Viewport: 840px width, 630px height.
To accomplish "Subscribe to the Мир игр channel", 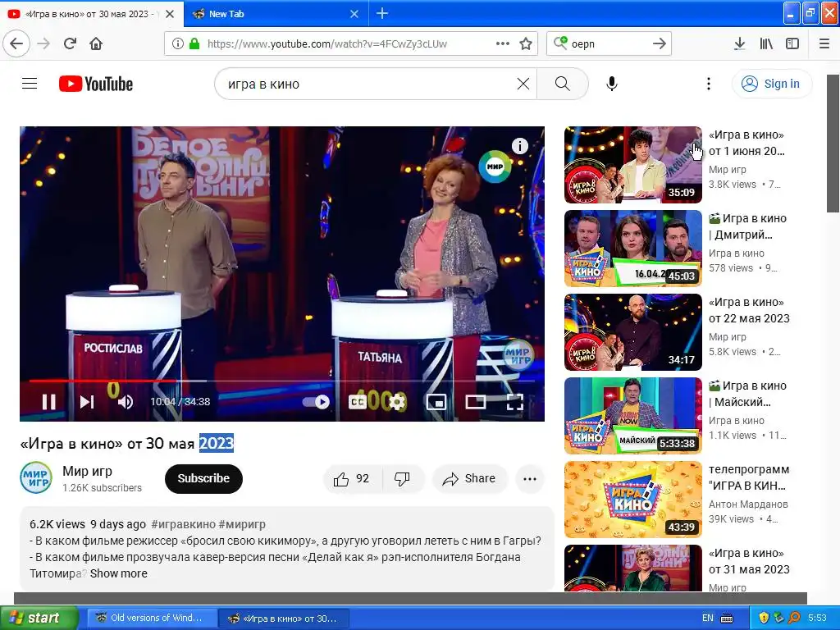I will pos(203,479).
